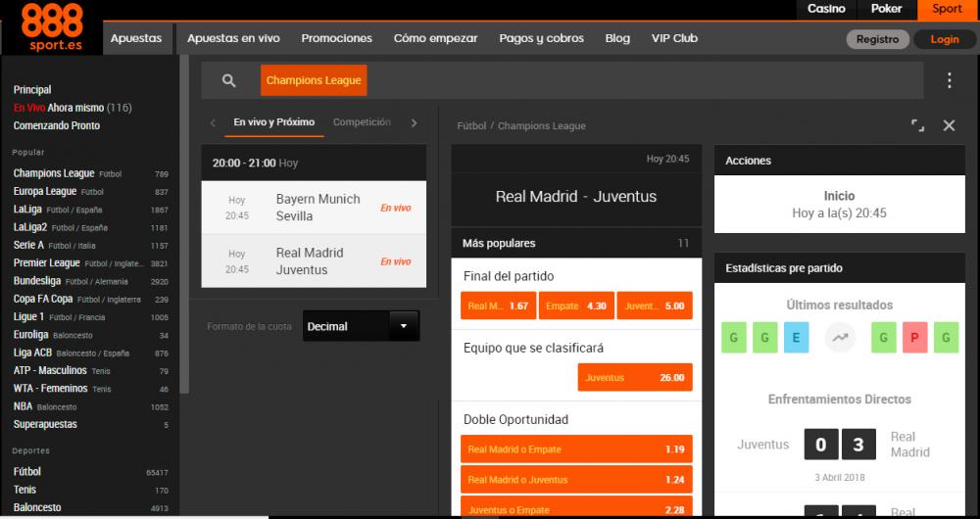Open Cómo empezar menu item

click(436, 38)
